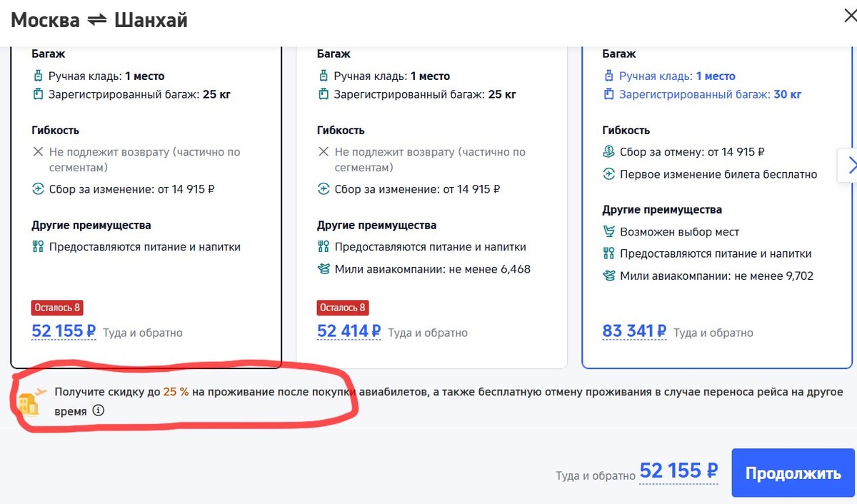Click the checked baggage icon in third column
This screenshot has height=504, width=857.
(x=611, y=94)
